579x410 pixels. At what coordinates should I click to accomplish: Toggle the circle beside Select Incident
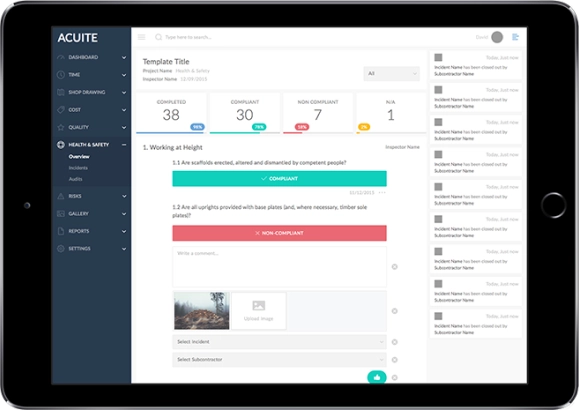[394, 342]
